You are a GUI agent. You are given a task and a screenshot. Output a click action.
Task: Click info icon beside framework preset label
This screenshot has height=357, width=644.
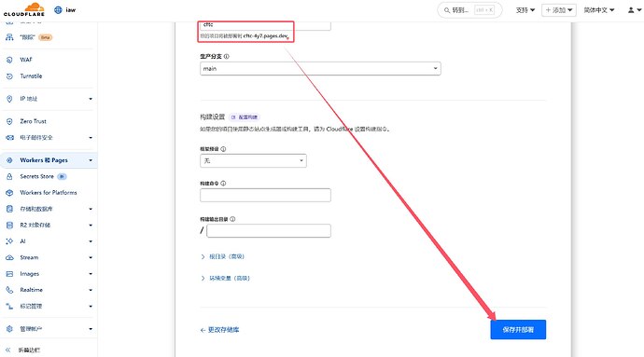point(223,149)
